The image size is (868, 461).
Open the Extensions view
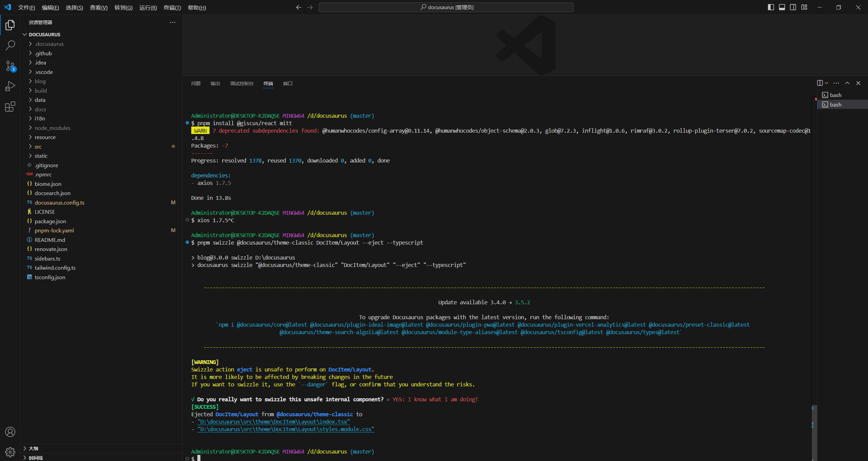[x=10, y=107]
